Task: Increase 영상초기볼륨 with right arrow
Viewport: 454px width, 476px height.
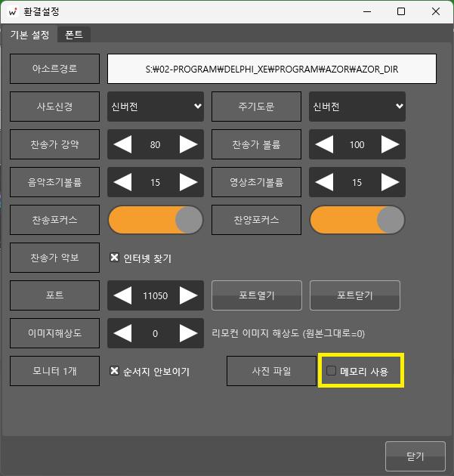Action: pyautogui.click(x=391, y=182)
